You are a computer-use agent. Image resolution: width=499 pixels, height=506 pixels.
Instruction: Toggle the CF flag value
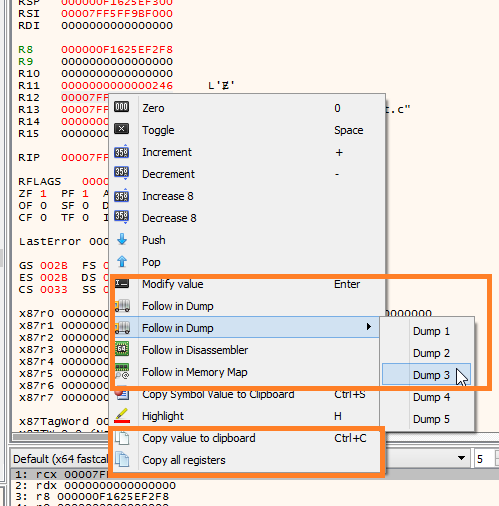(43, 218)
